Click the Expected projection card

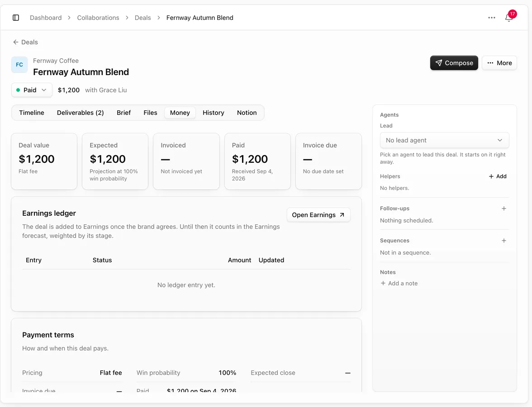click(115, 161)
